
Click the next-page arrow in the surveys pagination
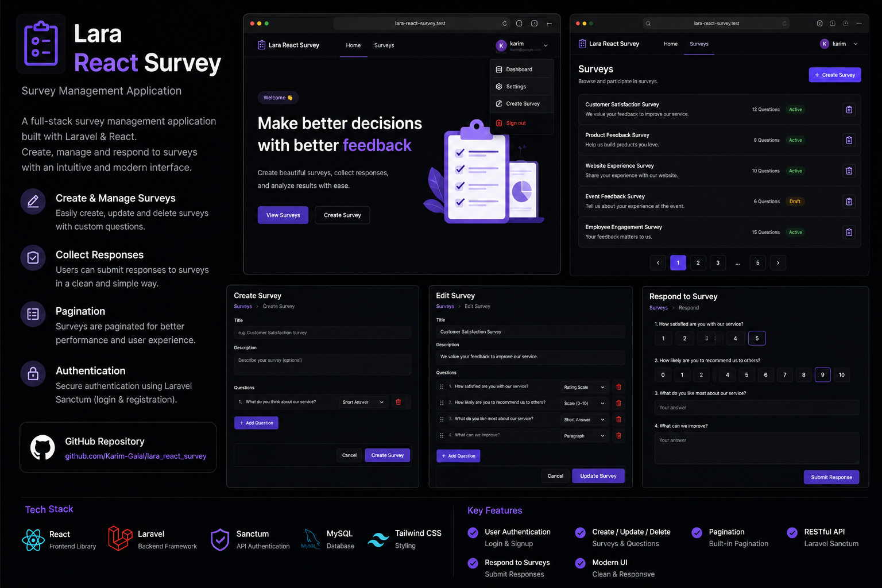coord(777,263)
